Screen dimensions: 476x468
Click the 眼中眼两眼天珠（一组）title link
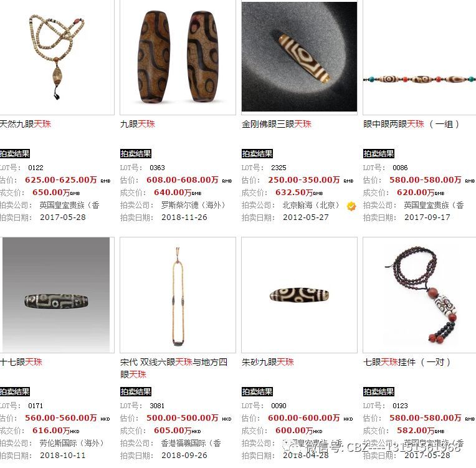pos(411,124)
